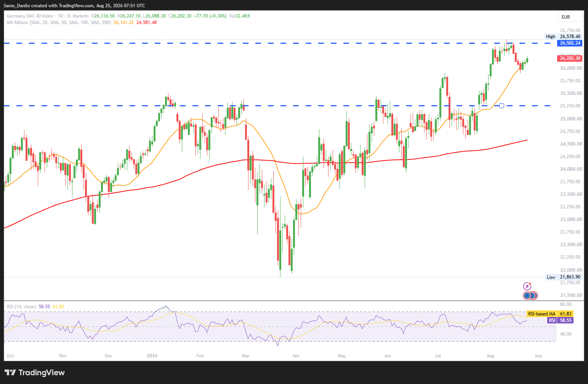
Task: Click the Aug label on the time axis
Action: tap(490, 356)
